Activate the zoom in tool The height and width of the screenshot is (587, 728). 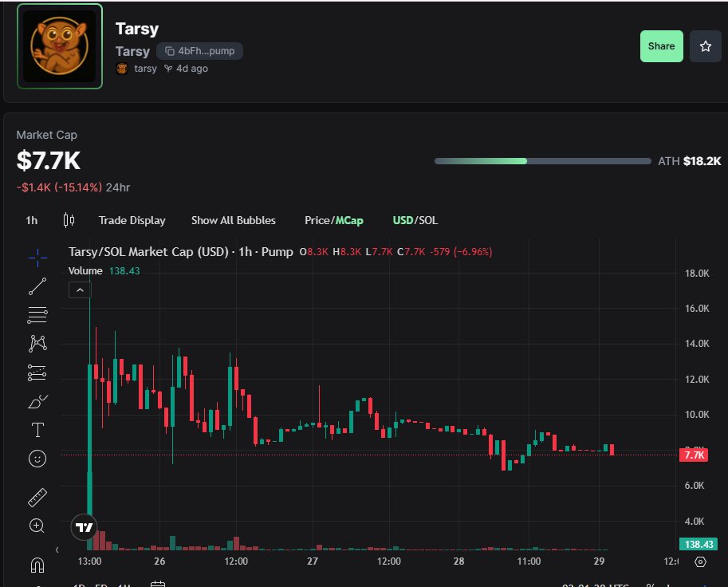click(37, 526)
